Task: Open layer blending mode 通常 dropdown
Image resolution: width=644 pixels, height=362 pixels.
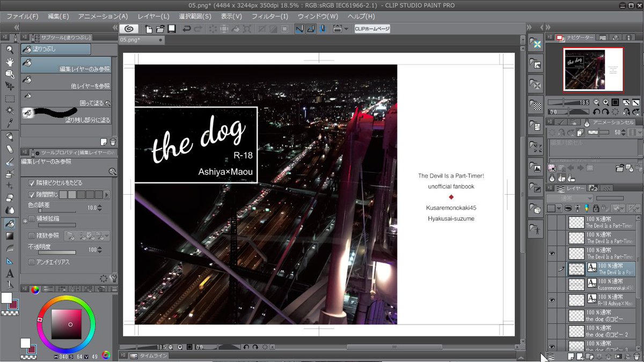Action: coord(570,198)
